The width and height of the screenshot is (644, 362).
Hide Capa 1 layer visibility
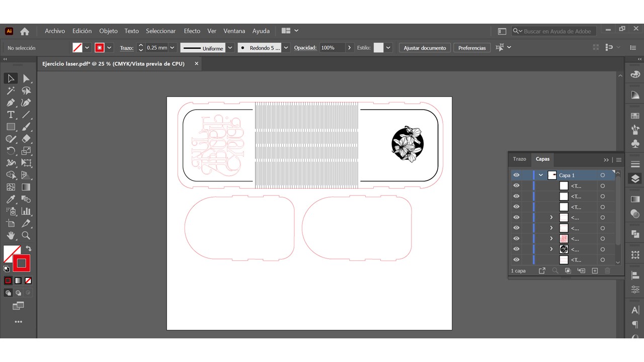tap(516, 175)
